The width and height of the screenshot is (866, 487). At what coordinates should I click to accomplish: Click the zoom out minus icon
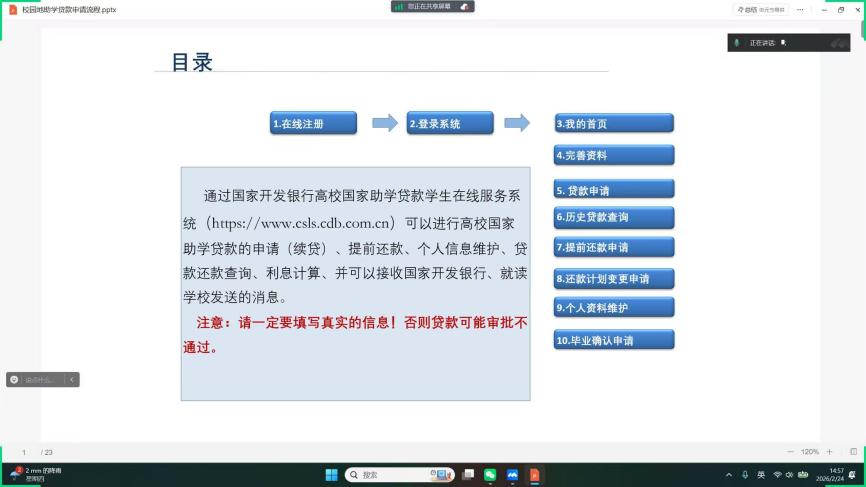791,452
